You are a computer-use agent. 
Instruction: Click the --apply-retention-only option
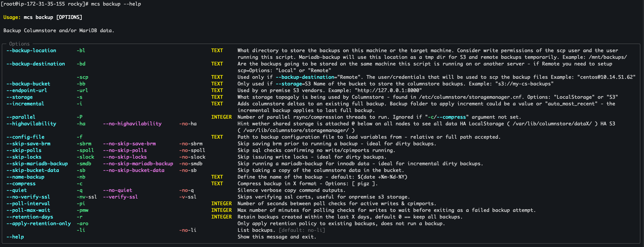tap(39, 224)
